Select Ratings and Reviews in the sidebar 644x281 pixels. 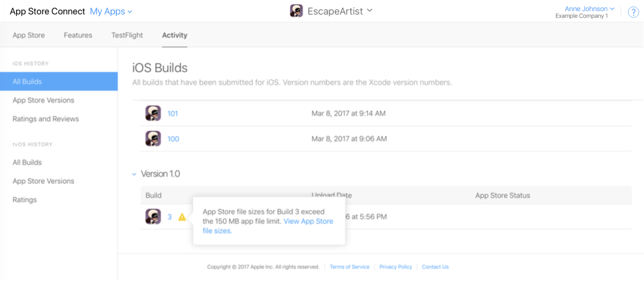45,119
